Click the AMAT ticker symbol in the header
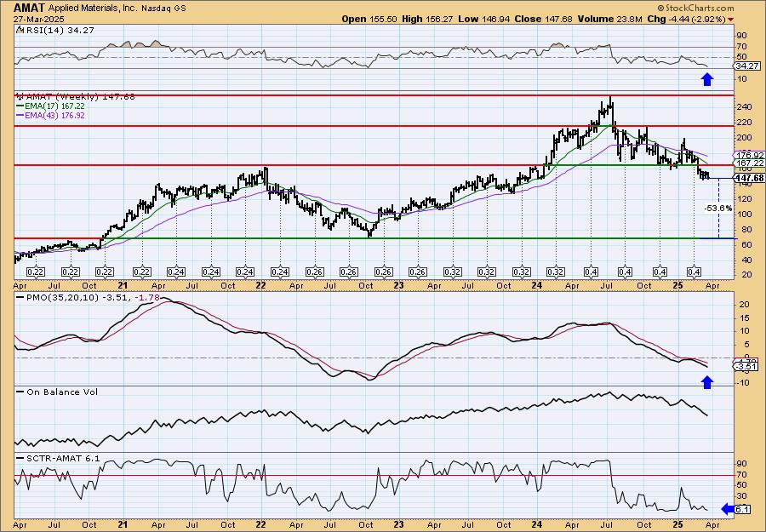The width and height of the screenshot is (766, 532). click(29, 8)
